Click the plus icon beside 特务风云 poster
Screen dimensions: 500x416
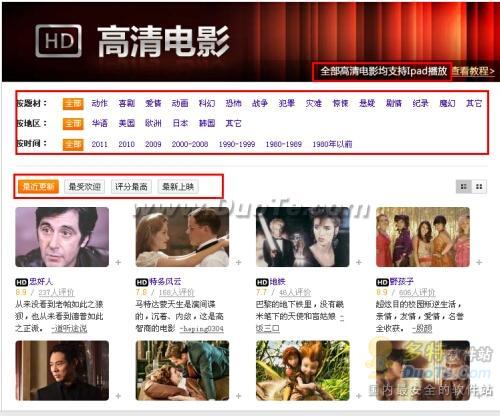pos(239,263)
